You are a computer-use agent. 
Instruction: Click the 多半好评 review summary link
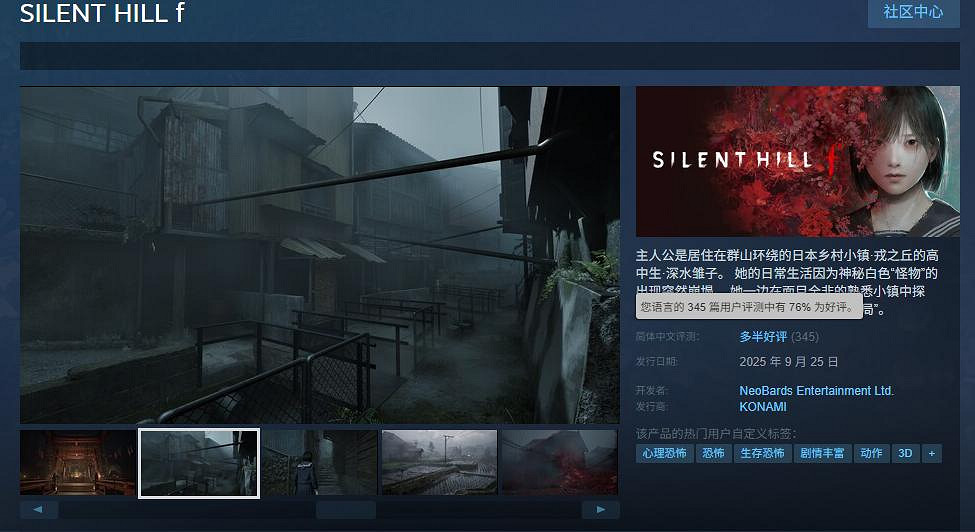[763, 336]
